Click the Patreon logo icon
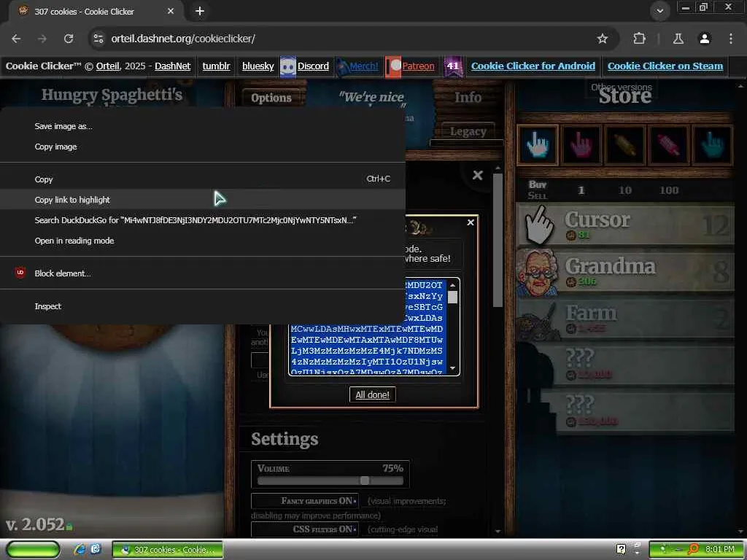 [393, 66]
